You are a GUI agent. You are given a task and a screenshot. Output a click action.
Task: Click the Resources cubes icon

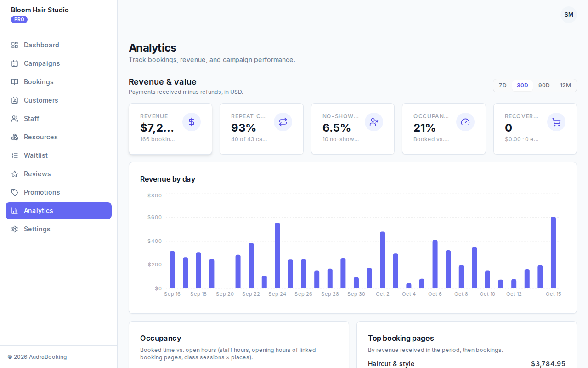coord(15,137)
